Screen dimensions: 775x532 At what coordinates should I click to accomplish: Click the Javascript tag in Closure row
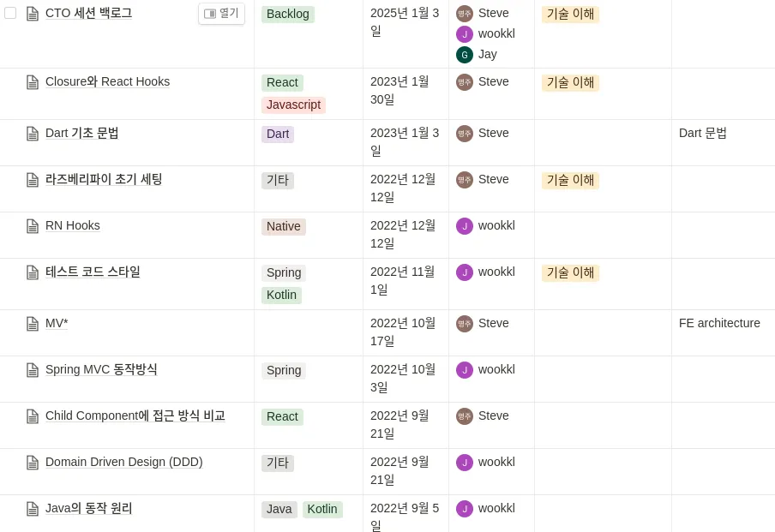coord(293,105)
